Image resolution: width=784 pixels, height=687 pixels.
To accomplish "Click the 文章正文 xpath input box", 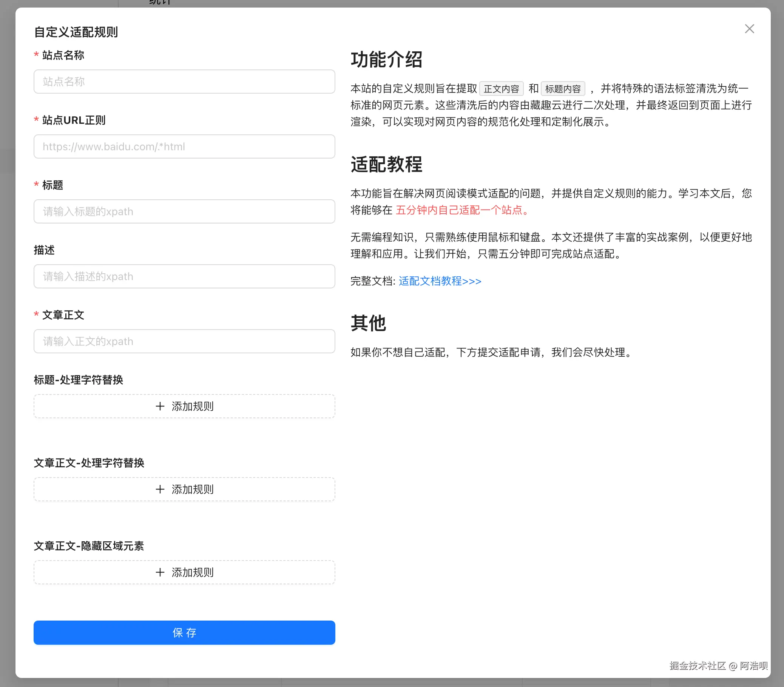I will tap(184, 341).
